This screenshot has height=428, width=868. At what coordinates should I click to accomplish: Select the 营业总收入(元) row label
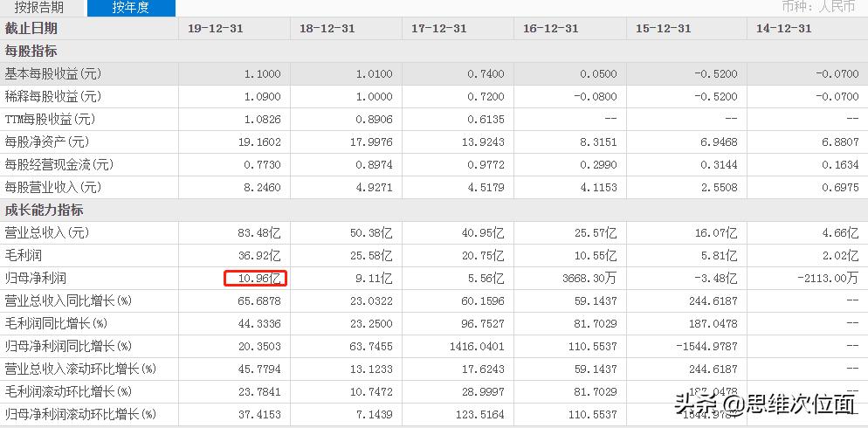pos(46,232)
